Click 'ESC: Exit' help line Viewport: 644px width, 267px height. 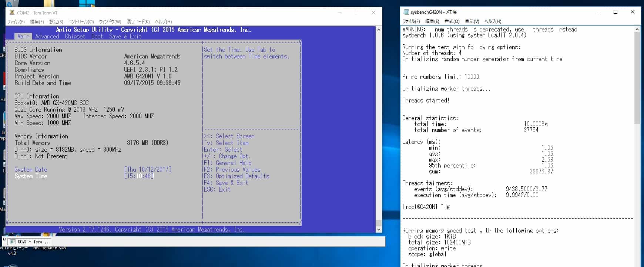click(x=217, y=189)
